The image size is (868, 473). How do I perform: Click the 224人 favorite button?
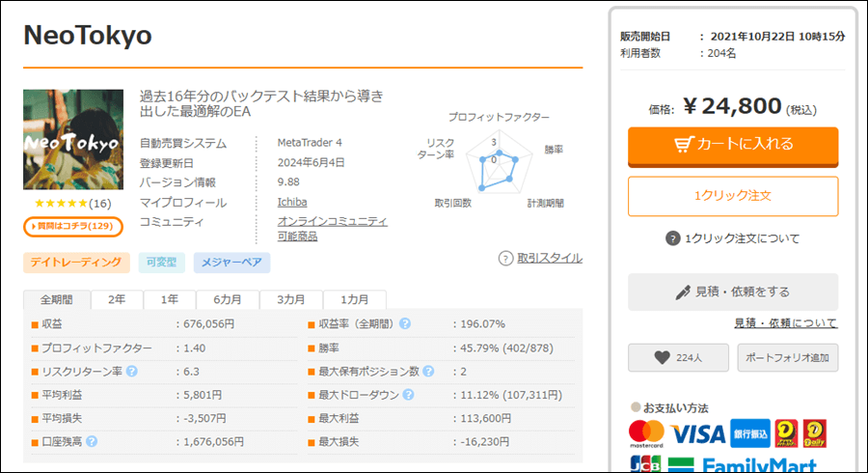click(678, 358)
